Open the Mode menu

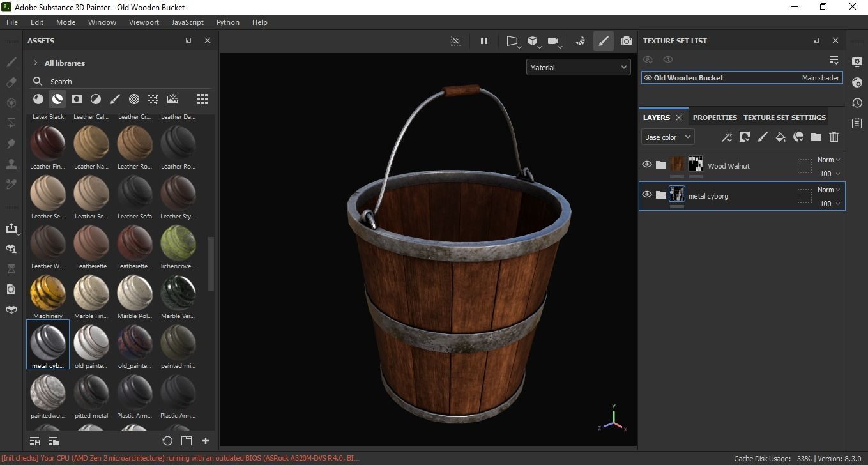[66, 22]
